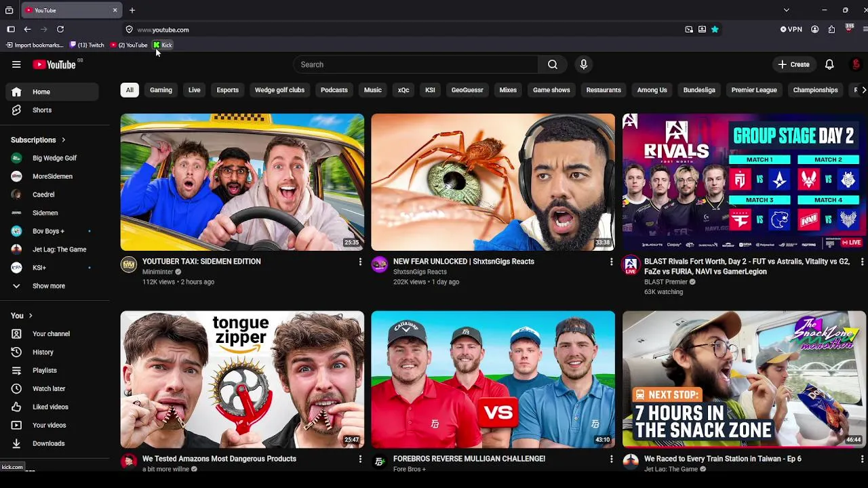Open the tongue zipper video thumbnail

pos(242,379)
